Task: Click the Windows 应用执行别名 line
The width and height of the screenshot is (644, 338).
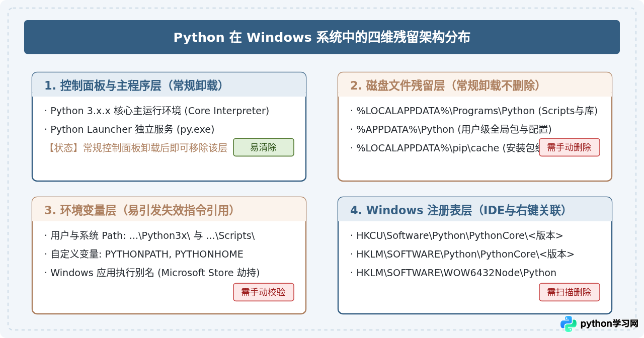Action: (152, 273)
